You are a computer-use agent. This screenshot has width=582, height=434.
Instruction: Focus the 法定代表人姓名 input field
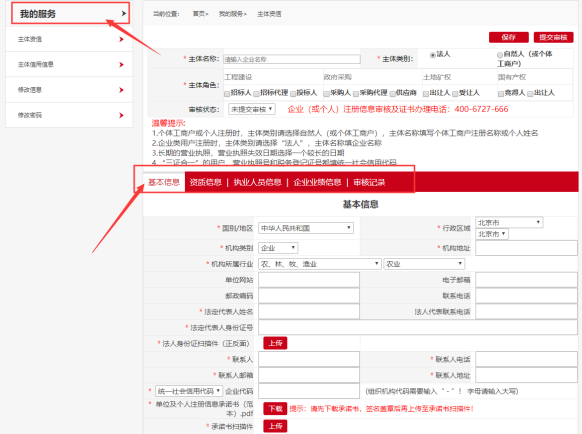[309, 312]
